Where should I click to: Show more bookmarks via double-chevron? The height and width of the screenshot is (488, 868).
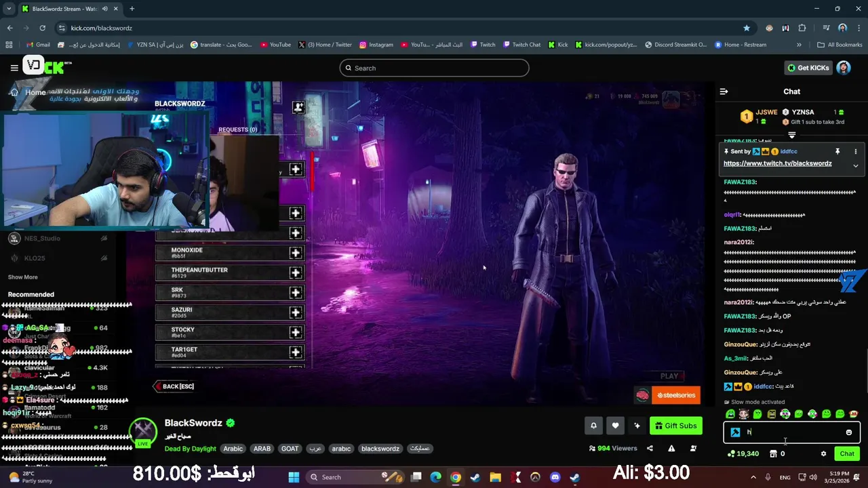pyautogui.click(x=799, y=45)
